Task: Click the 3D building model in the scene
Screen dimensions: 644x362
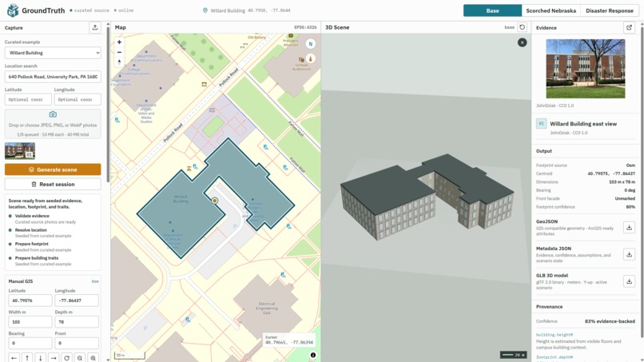Action: pyautogui.click(x=427, y=197)
